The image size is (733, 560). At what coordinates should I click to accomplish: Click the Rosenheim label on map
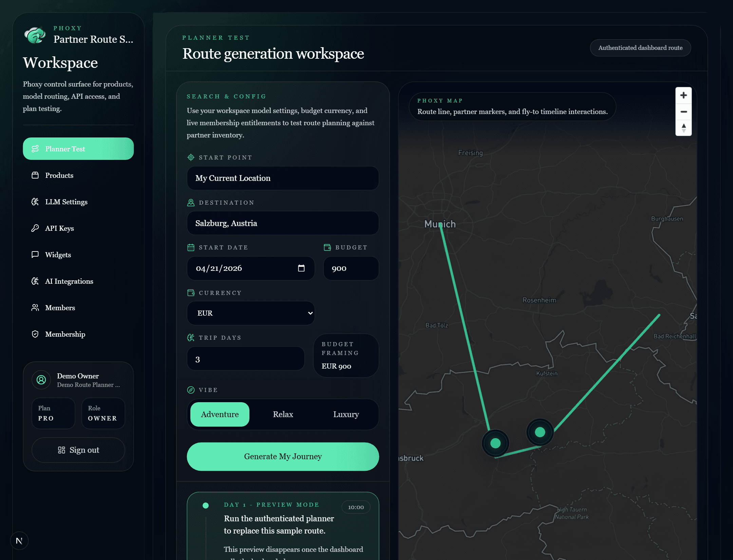(x=539, y=300)
